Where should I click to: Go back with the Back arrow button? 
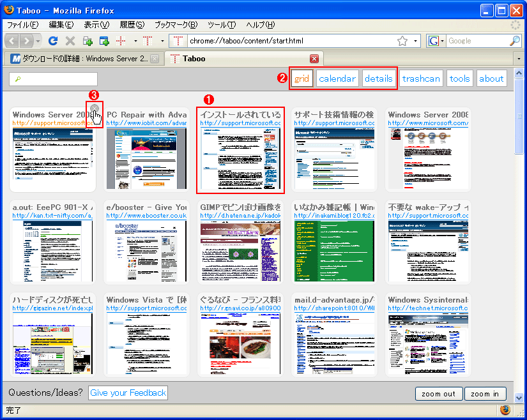pyautogui.click(x=11, y=41)
